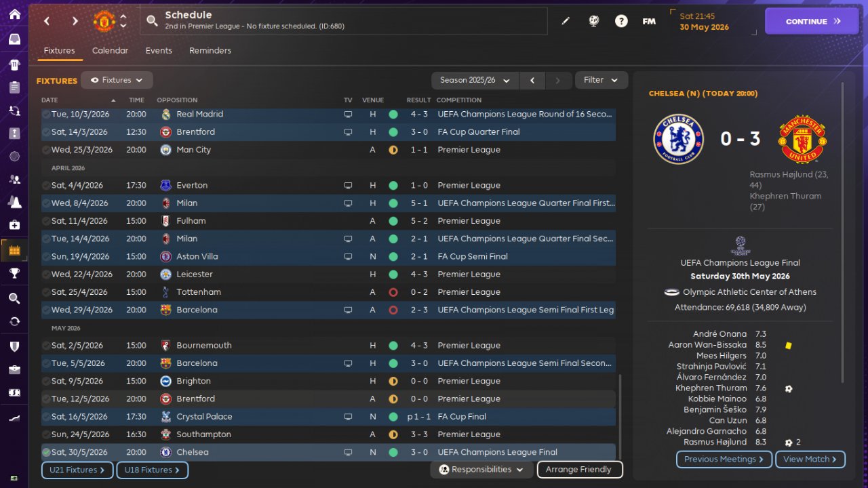
Task: Open the Medical Centre kit icon
Action: (x=14, y=224)
